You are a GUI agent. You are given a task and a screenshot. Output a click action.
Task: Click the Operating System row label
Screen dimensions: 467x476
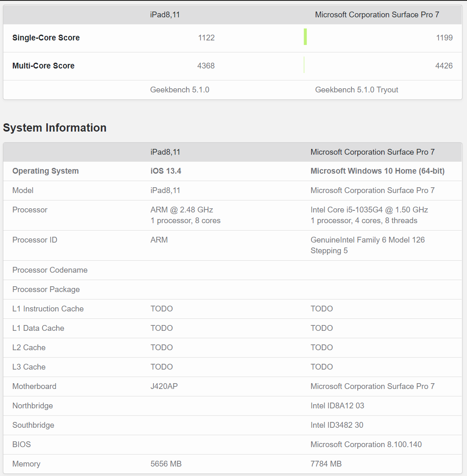pyautogui.click(x=45, y=171)
